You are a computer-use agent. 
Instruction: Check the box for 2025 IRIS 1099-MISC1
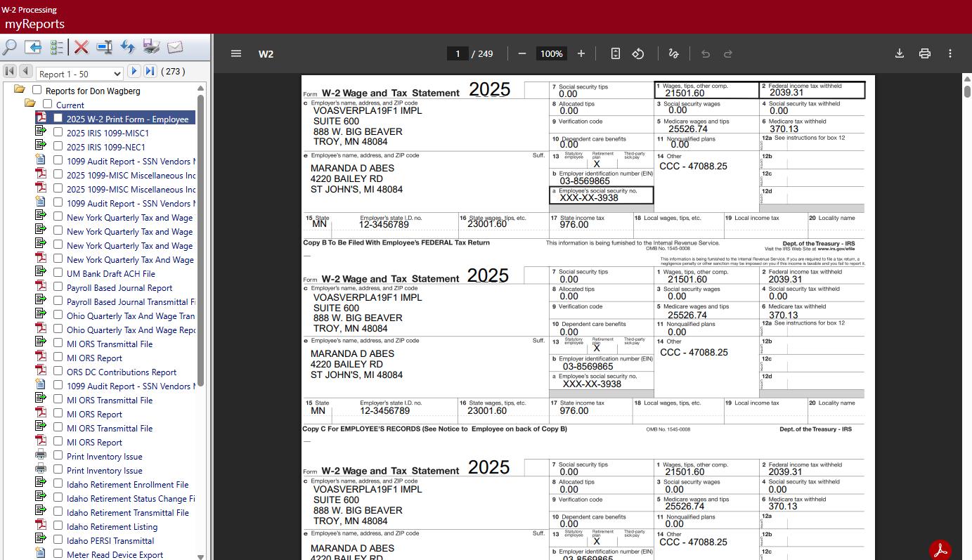point(58,133)
